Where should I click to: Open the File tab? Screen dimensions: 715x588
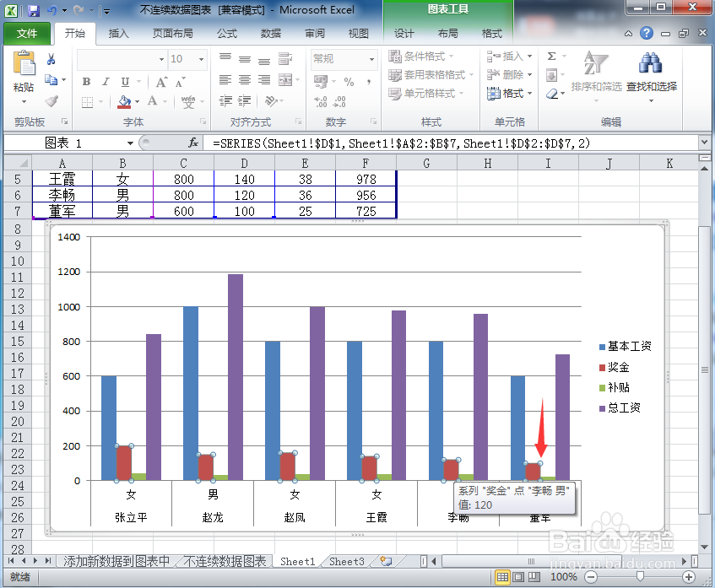tap(27, 34)
